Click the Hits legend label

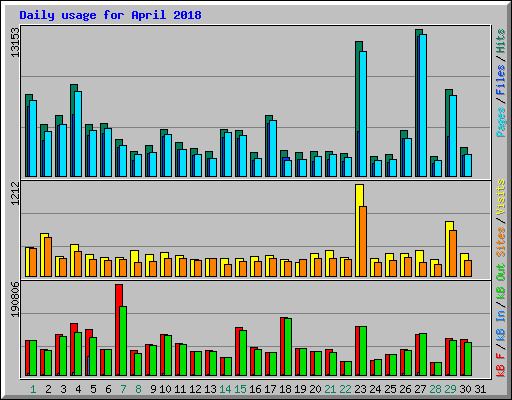tap(501, 41)
